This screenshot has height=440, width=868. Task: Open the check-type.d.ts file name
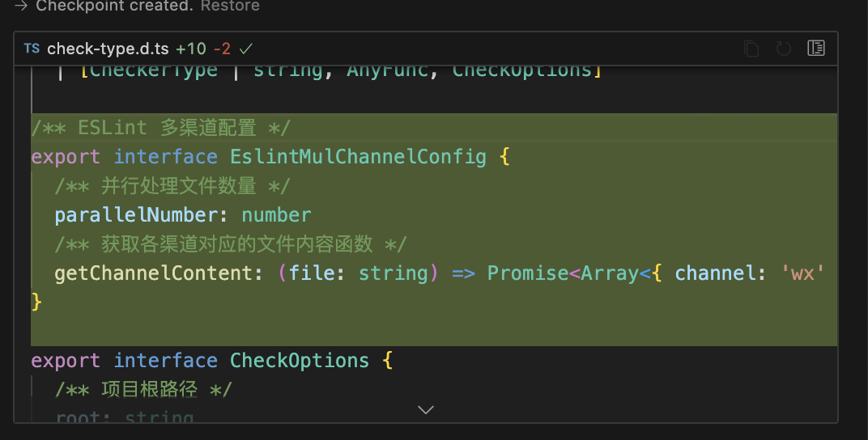[108, 49]
